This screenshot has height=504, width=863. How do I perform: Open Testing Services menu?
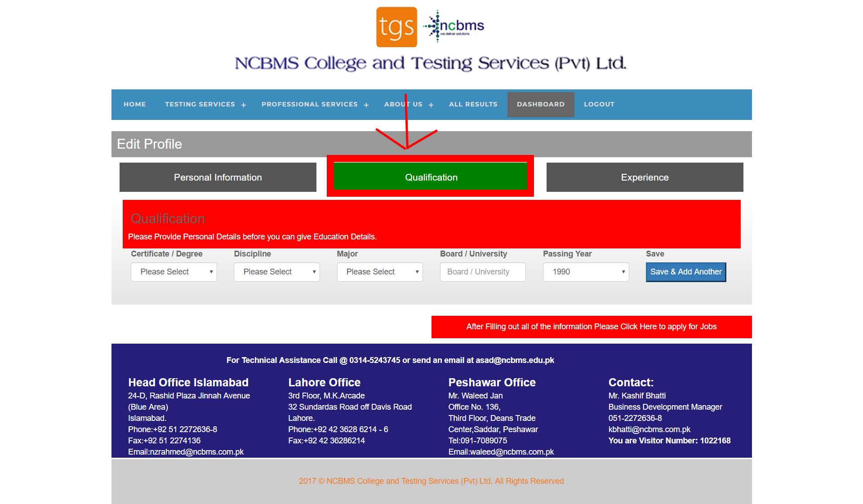click(x=200, y=104)
